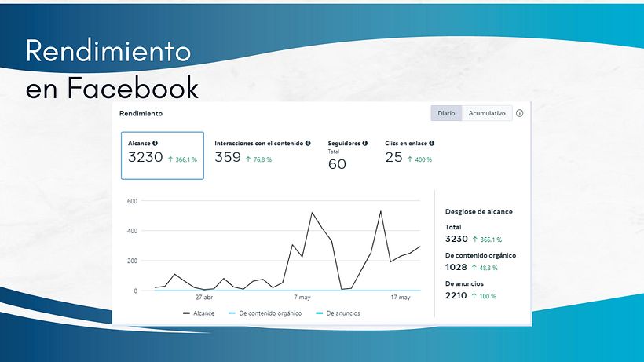The height and width of the screenshot is (362, 644).
Task: Click the De contenido orgánico label in breakdown
Action: click(481, 255)
